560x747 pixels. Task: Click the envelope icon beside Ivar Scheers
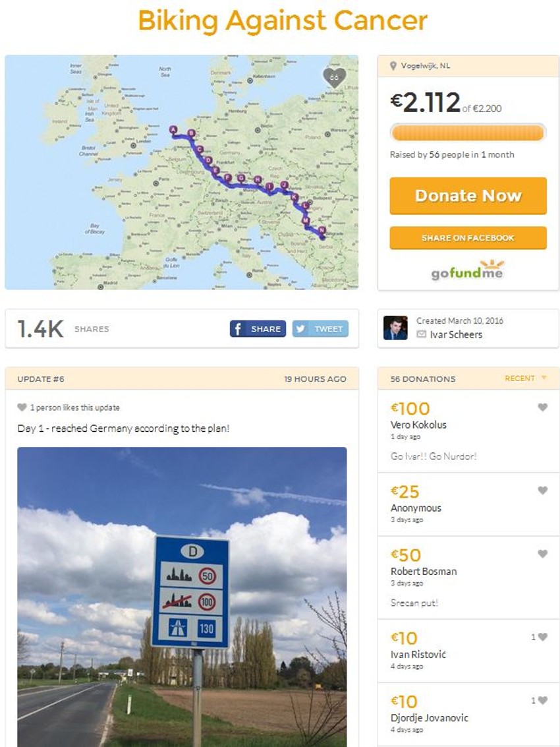422,334
